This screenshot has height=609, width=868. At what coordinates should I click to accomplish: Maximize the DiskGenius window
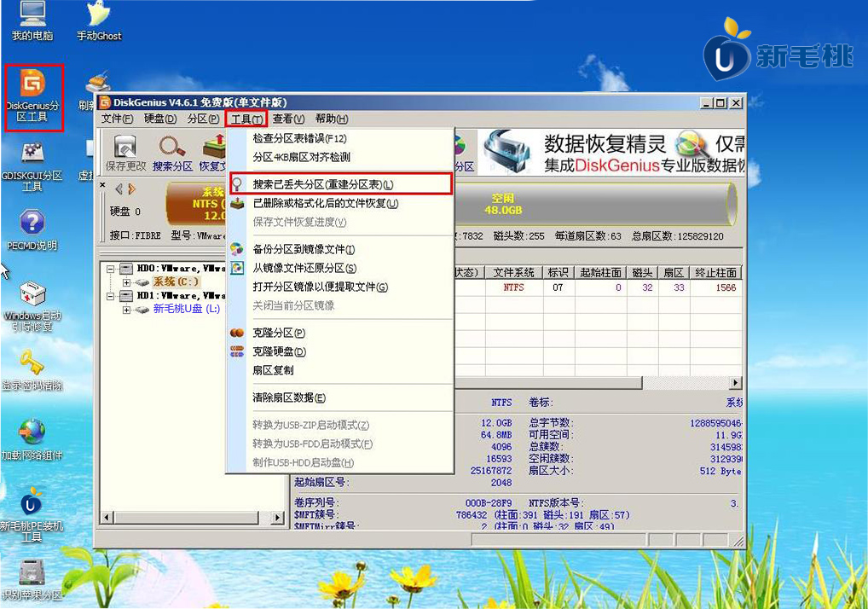point(720,103)
